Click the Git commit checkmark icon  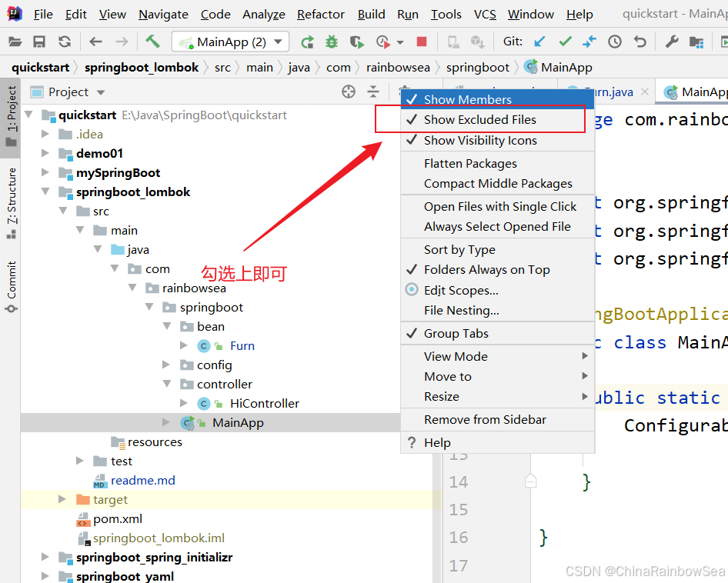point(566,42)
